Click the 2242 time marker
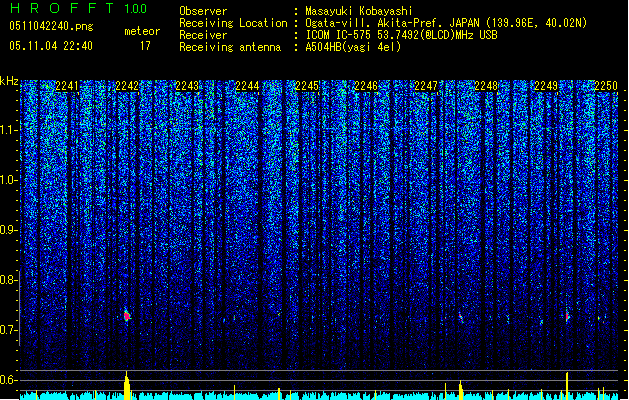Image resolution: width=629 pixels, height=400 pixels. point(127,86)
